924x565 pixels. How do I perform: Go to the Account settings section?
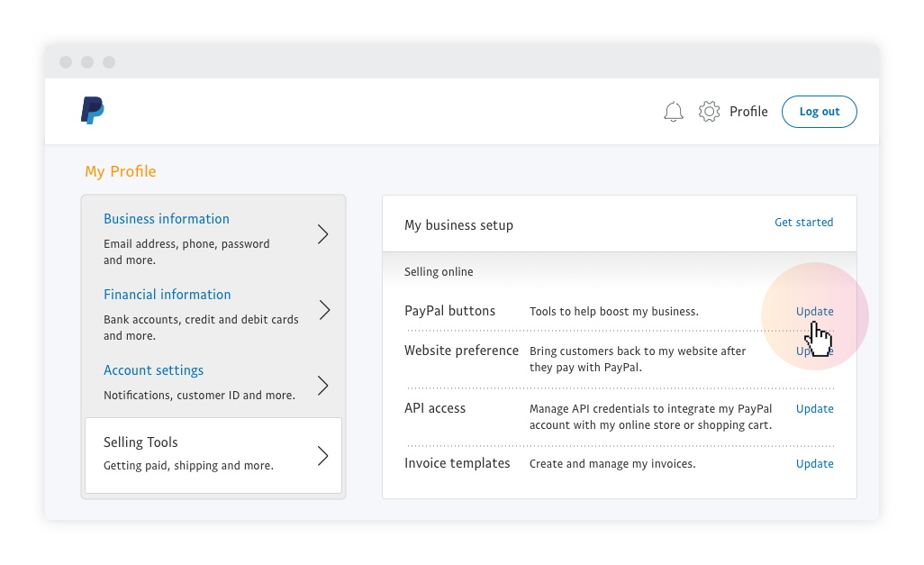pos(154,370)
